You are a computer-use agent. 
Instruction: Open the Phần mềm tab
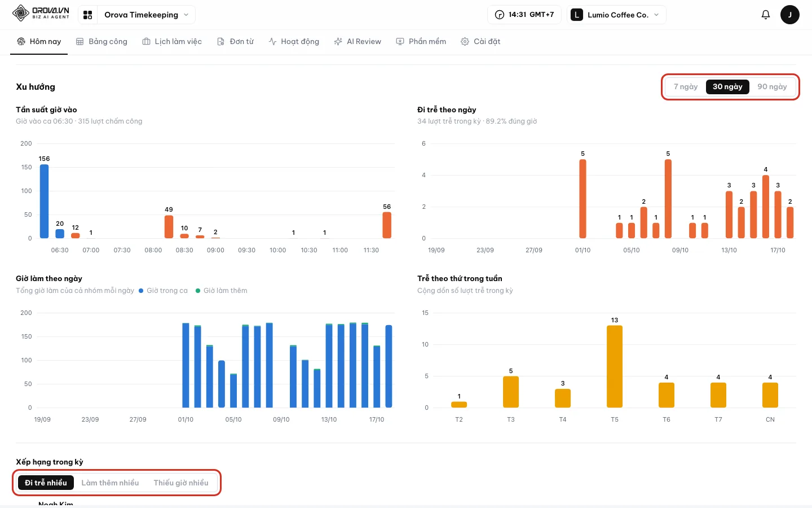pos(421,42)
